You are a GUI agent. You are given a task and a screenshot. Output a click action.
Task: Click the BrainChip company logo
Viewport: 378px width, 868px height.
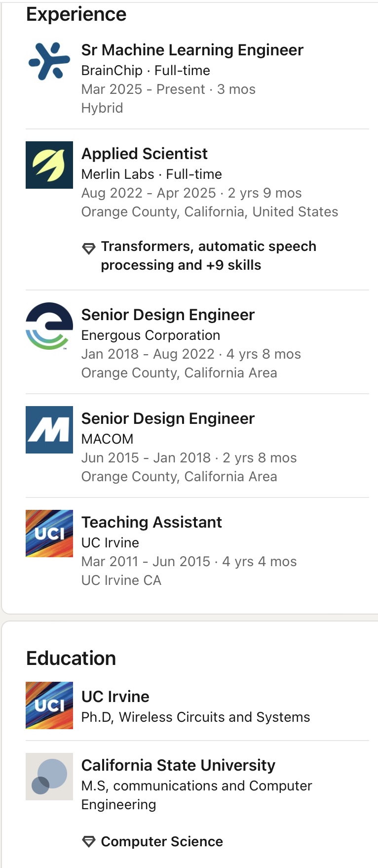49,61
